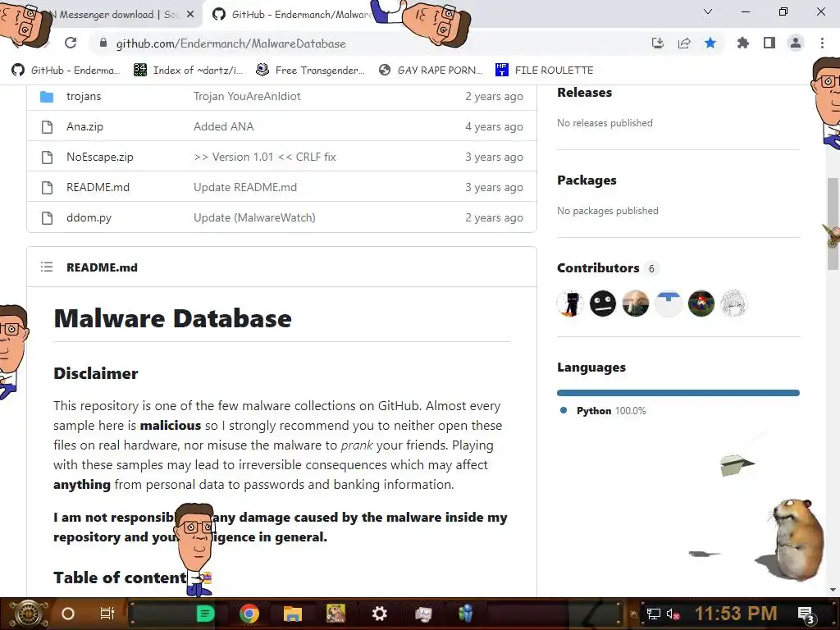Open the MSN Messenger taskbar icon
Viewport: 840px width, 630px height.
[x=466, y=614]
